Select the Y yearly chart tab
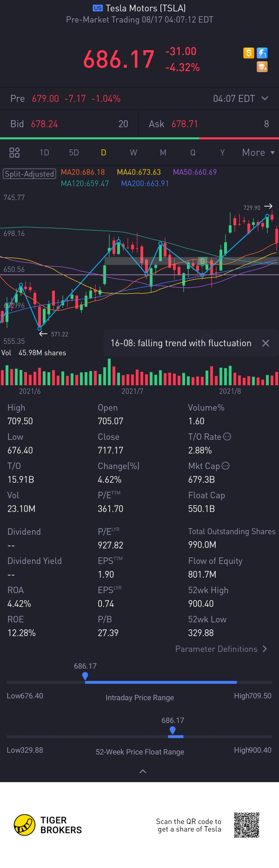The image size is (279, 868). [x=222, y=153]
